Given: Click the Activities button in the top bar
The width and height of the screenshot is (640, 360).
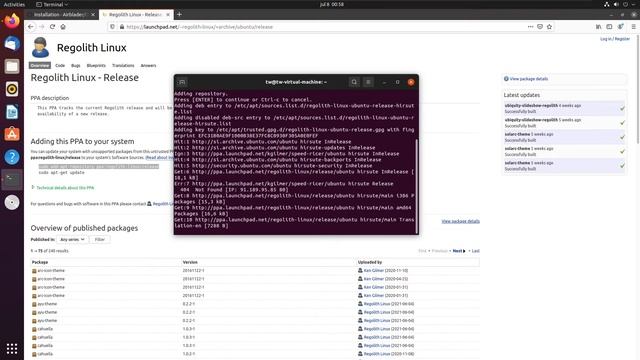Looking at the screenshot, I should pyautogui.click(x=14, y=4).
